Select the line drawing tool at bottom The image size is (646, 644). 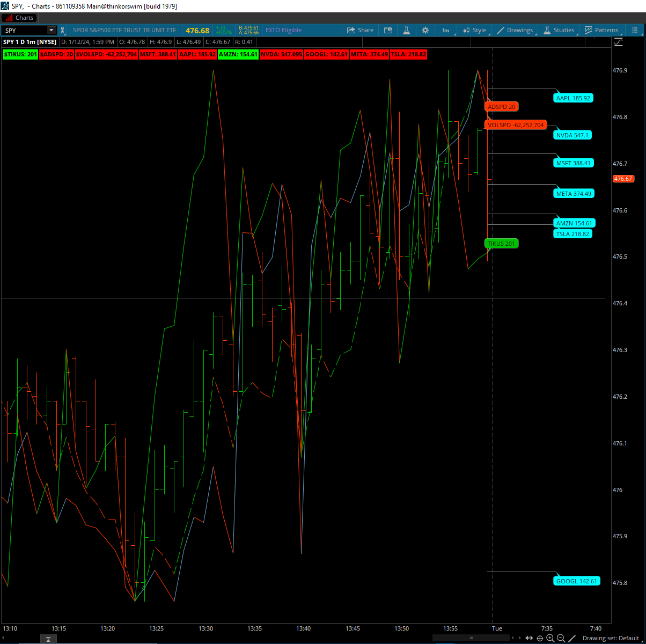[572, 638]
